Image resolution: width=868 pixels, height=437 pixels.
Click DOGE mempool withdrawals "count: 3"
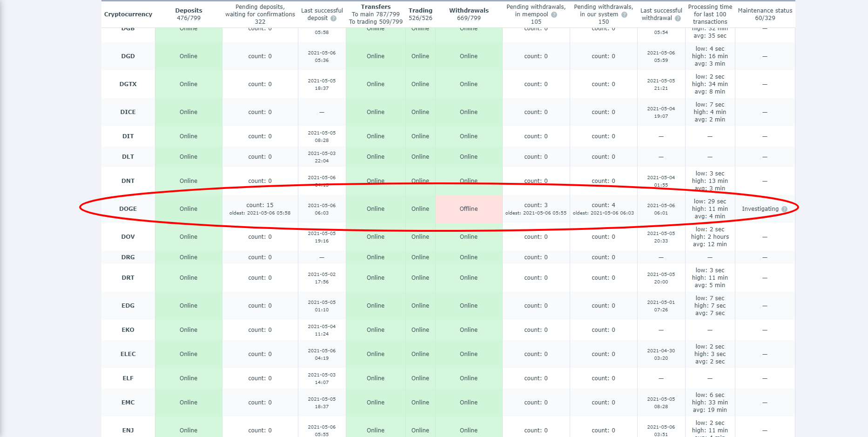536,205
